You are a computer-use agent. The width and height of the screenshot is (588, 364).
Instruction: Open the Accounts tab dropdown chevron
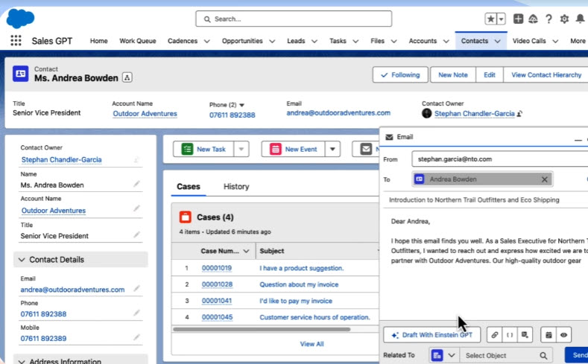pos(446,41)
